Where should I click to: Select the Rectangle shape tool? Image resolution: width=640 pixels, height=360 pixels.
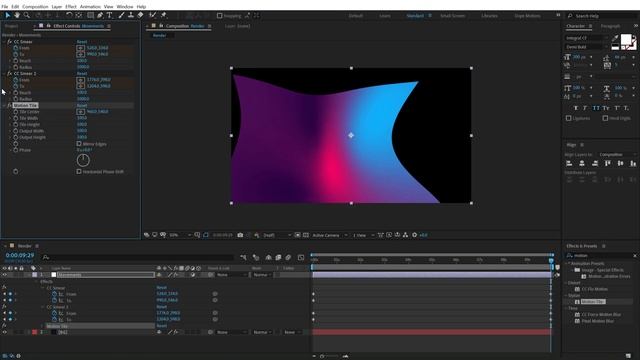point(90,16)
